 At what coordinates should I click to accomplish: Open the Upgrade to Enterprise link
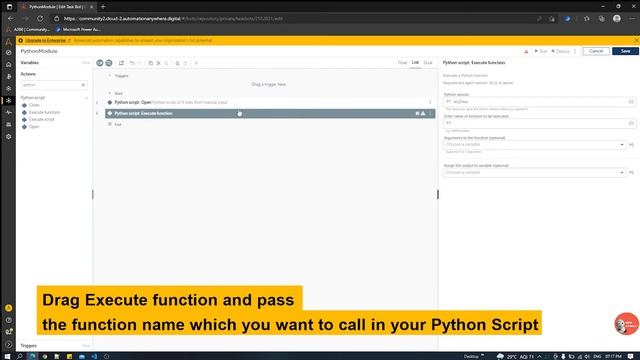point(45,40)
